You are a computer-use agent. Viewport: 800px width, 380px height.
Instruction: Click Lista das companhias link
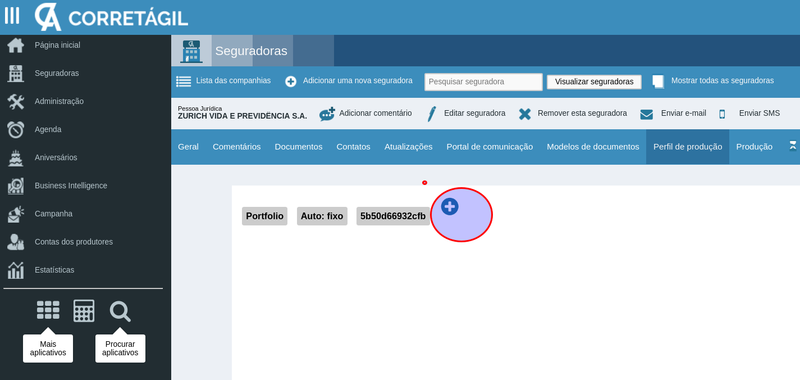coord(233,81)
